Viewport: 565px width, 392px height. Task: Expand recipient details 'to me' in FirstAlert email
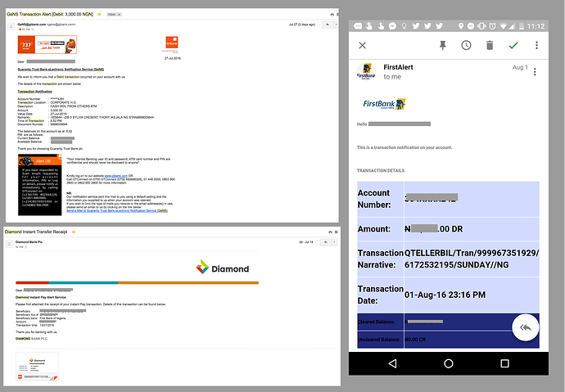point(392,77)
